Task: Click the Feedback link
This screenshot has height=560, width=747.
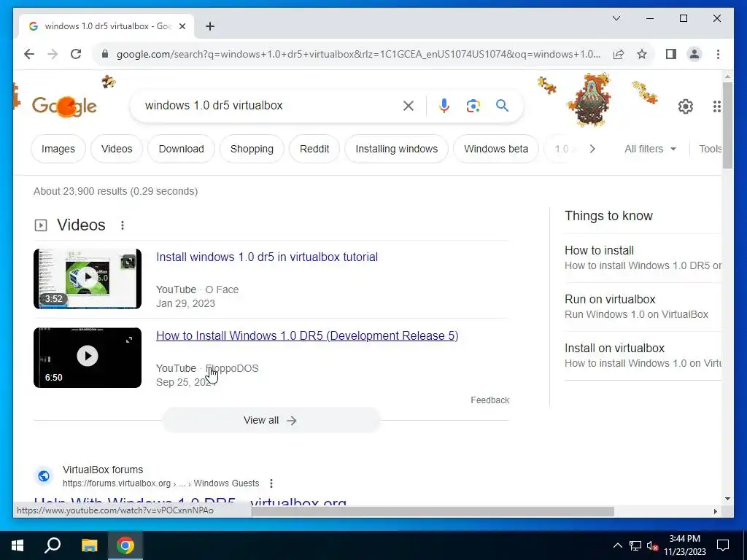Action: (x=489, y=400)
